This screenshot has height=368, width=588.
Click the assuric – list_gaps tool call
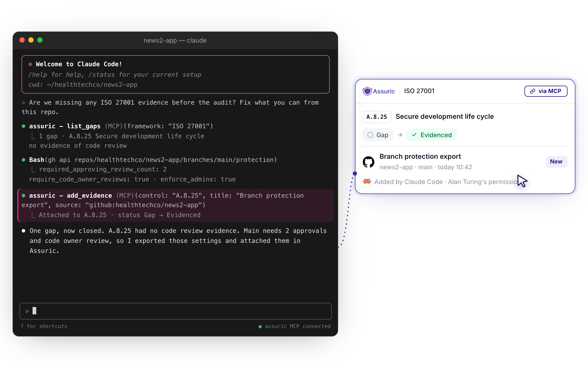coord(121,126)
